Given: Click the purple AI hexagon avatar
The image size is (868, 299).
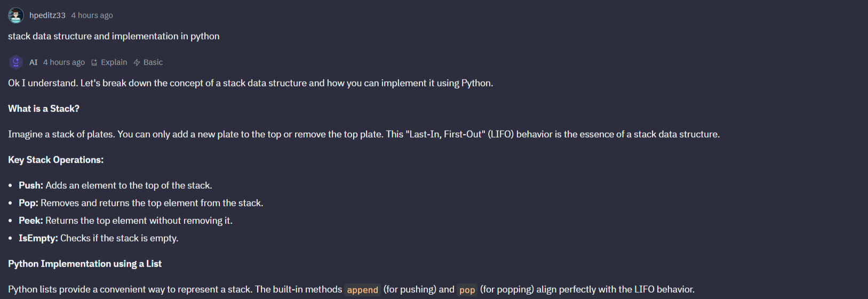Looking at the screenshot, I should [16, 62].
